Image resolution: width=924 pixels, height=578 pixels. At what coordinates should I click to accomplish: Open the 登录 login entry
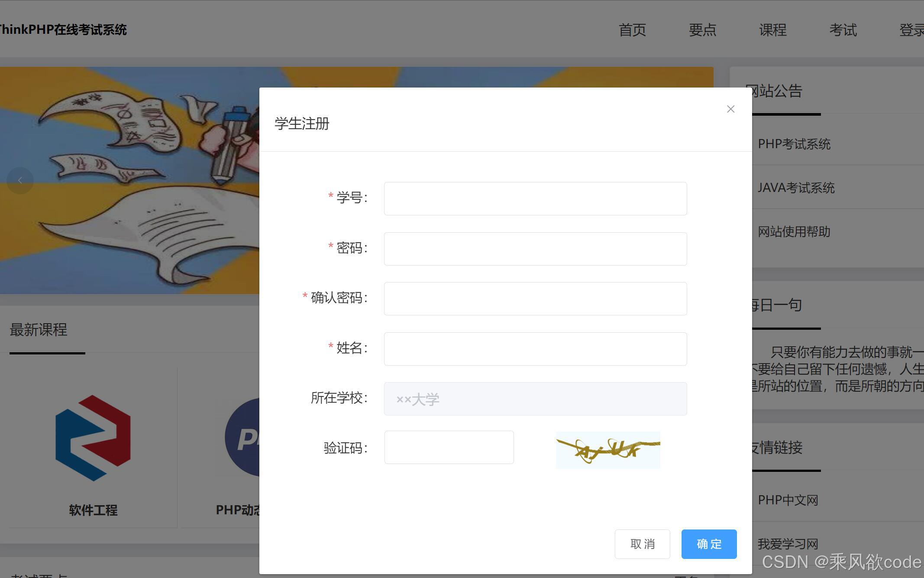[912, 29]
